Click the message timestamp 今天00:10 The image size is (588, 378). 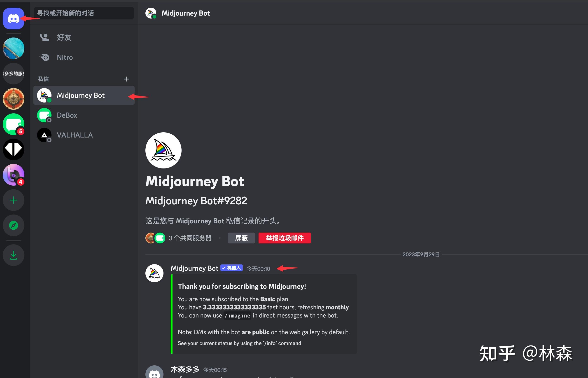(x=258, y=269)
